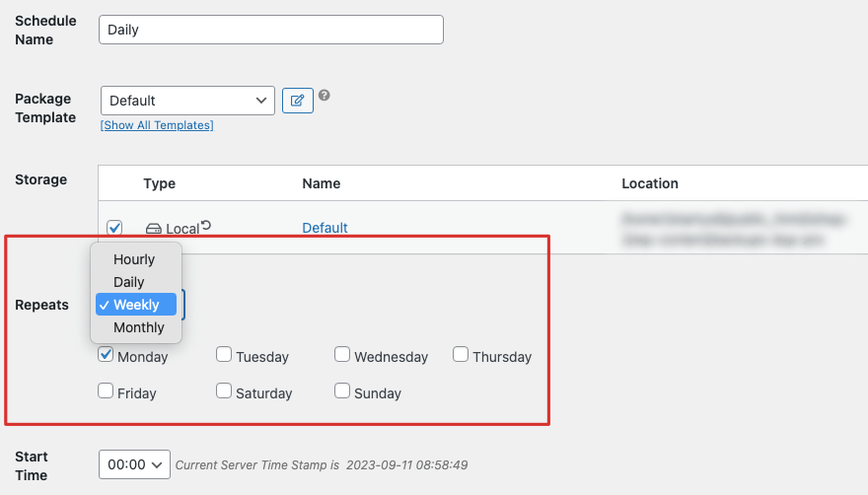Open the help question mark tooltip icon
The height and width of the screenshot is (495, 868).
click(325, 96)
